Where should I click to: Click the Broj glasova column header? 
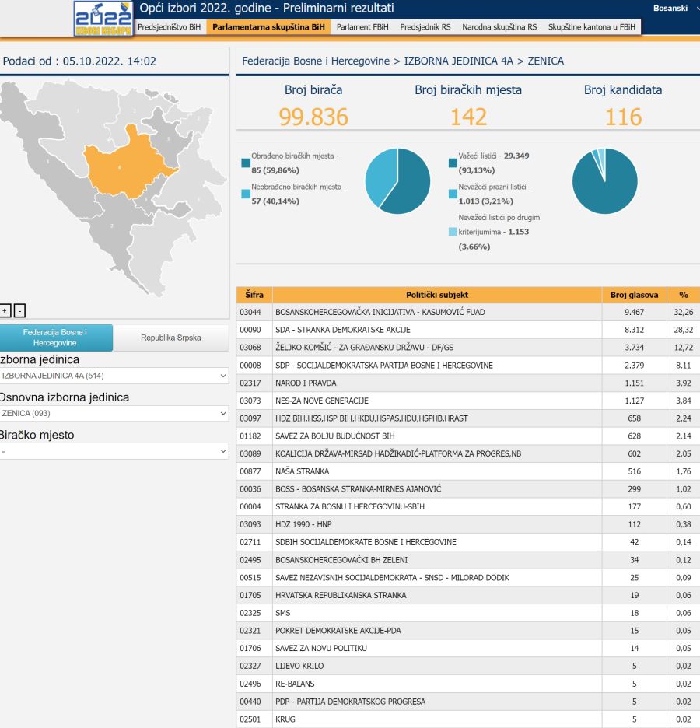click(x=634, y=295)
